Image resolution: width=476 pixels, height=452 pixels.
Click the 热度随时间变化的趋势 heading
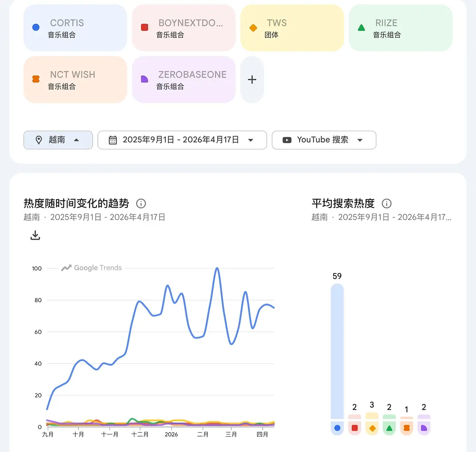point(76,203)
